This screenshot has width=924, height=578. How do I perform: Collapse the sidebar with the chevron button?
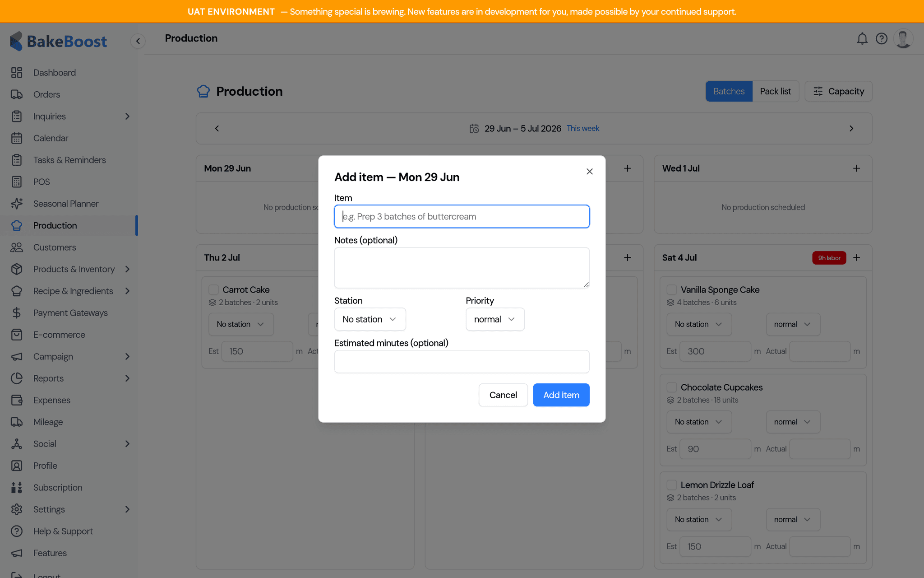(138, 41)
